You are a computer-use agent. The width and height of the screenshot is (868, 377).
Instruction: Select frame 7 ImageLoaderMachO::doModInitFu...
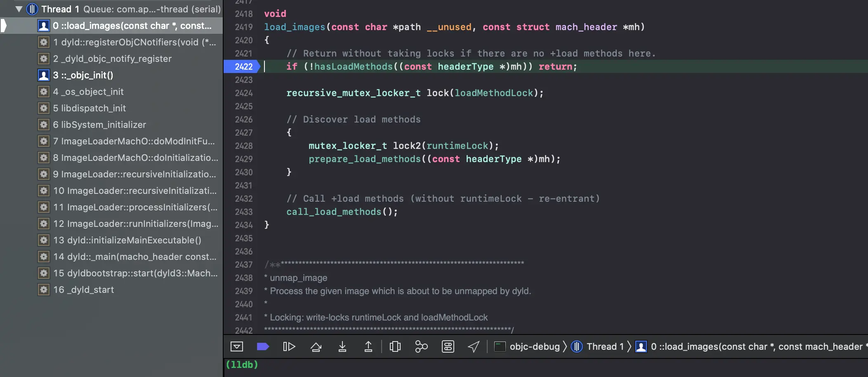111,141
